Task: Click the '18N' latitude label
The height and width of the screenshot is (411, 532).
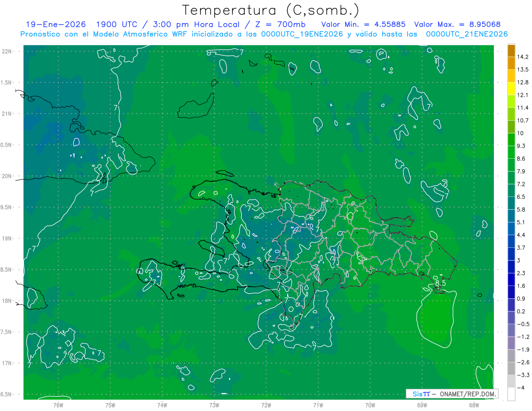Action: pos(8,301)
